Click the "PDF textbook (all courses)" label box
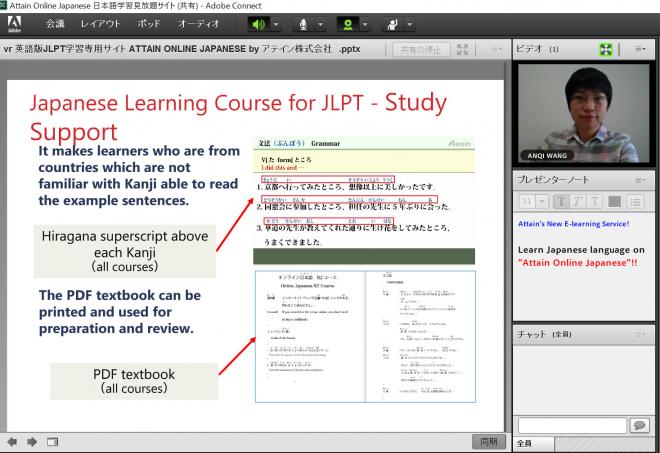 point(134,381)
